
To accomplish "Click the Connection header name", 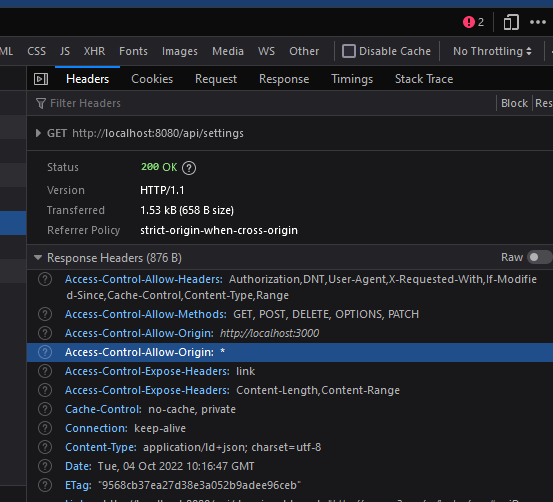I will 96,428.
